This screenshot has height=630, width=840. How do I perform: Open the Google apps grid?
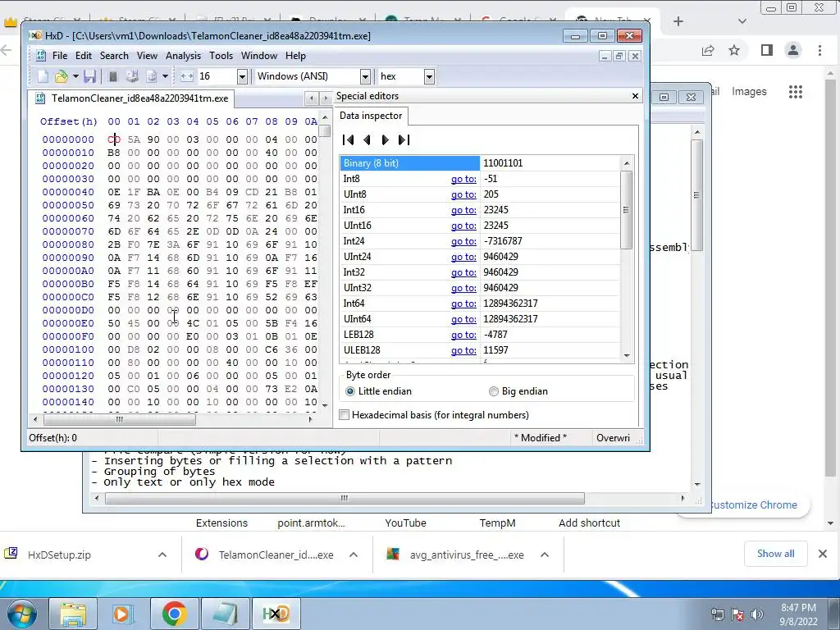[796, 92]
